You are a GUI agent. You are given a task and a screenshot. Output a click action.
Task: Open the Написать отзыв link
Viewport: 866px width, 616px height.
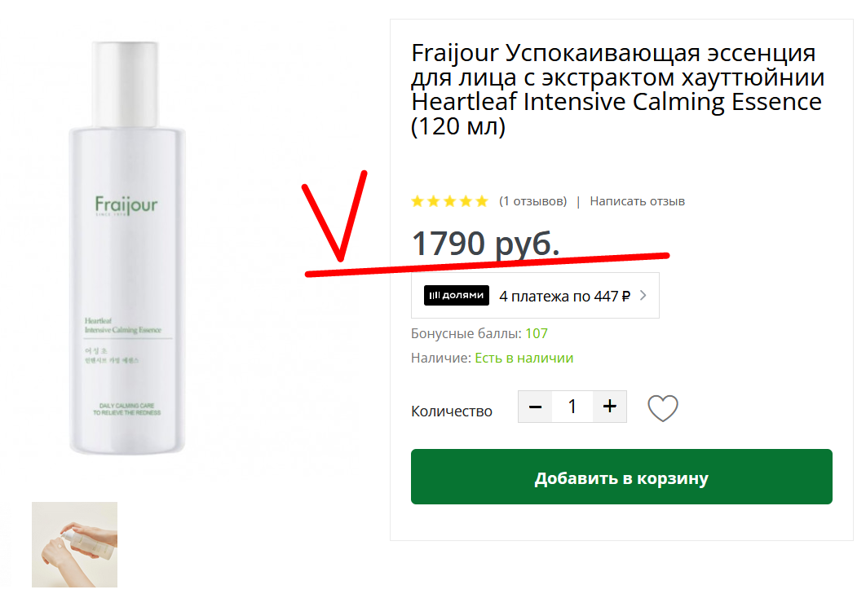638,201
